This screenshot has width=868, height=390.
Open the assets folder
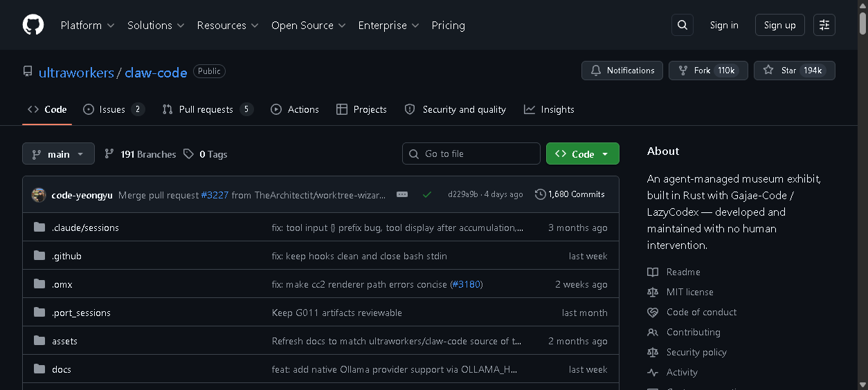64,341
